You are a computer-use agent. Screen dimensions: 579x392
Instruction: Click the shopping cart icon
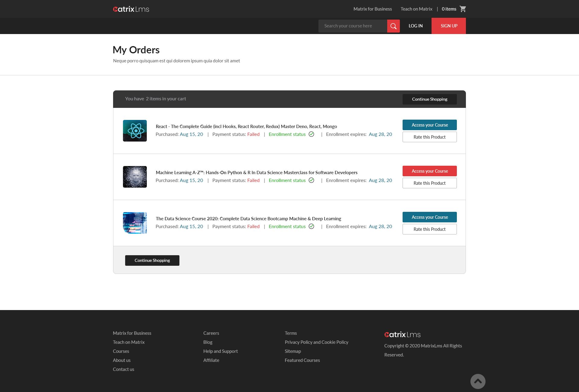[x=463, y=9]
